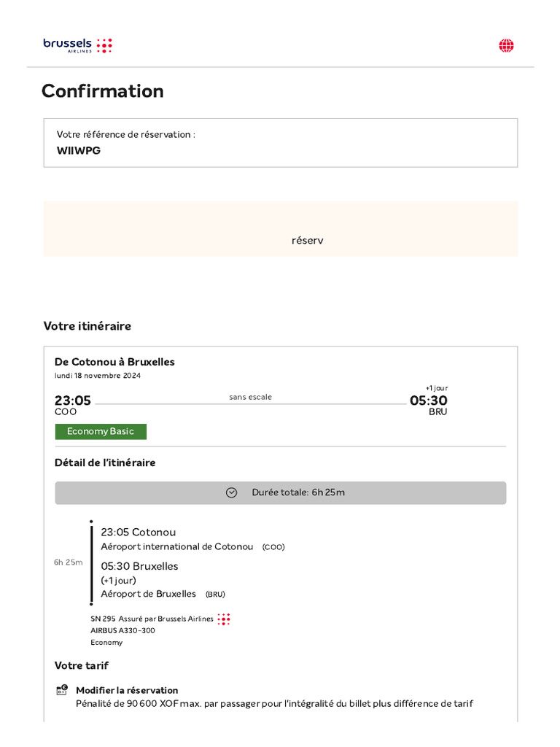
Task: Click the change-booking icon beside Modifier la réservation
Action: [x=62, y=690]
